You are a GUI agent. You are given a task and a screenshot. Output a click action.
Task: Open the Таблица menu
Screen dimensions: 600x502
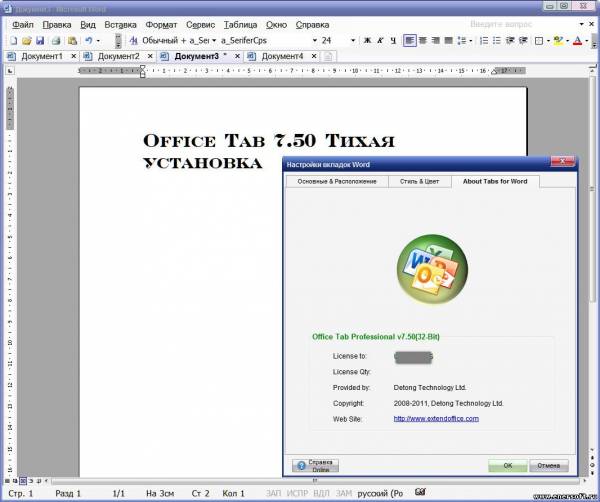pos(240,25)
